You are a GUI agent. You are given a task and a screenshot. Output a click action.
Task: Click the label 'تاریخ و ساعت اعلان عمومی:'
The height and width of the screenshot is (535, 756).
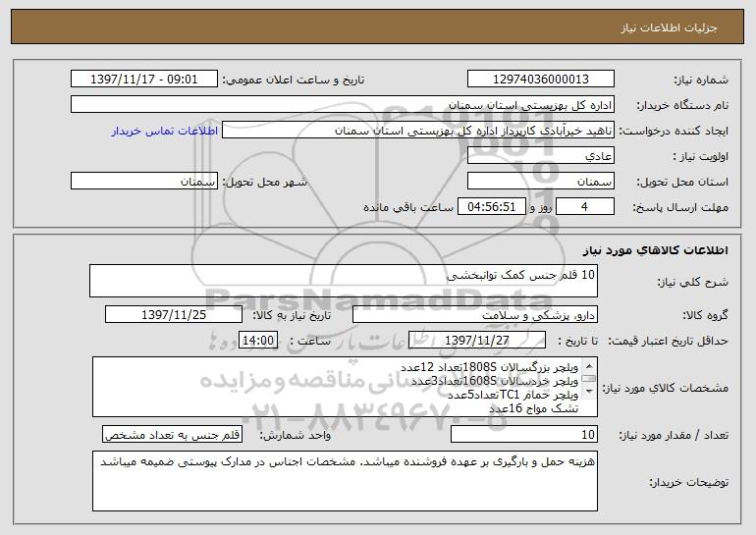pyautogui.click(x=294, y=80)
